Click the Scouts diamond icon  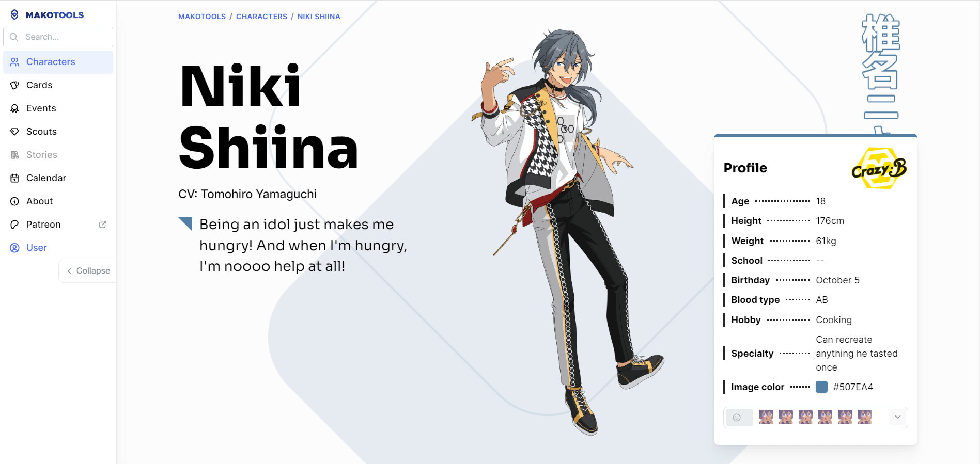coord(14,132)
